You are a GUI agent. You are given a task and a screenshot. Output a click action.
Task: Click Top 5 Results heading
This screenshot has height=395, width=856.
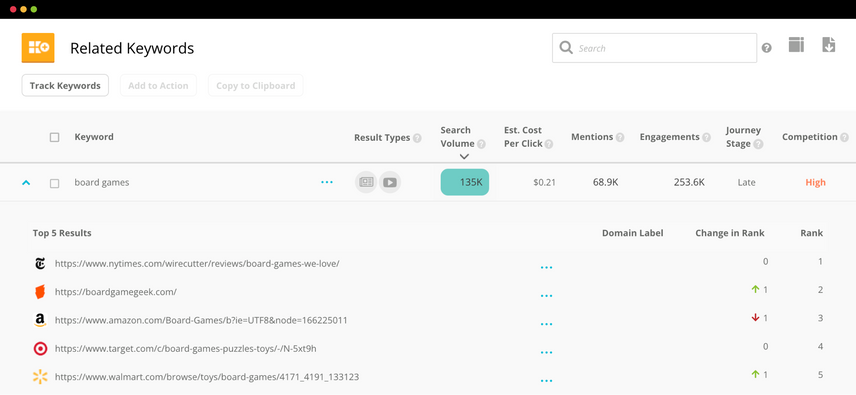tap(62, 233)
